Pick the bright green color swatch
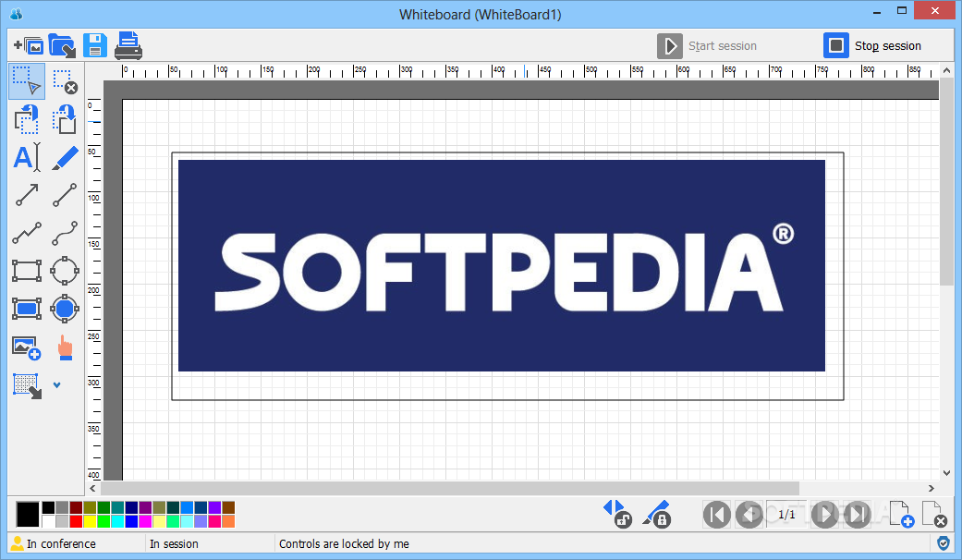 tap(104, 521)
